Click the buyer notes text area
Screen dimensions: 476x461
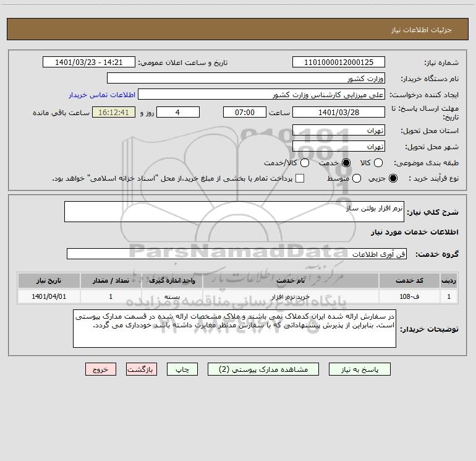(234, 329)
